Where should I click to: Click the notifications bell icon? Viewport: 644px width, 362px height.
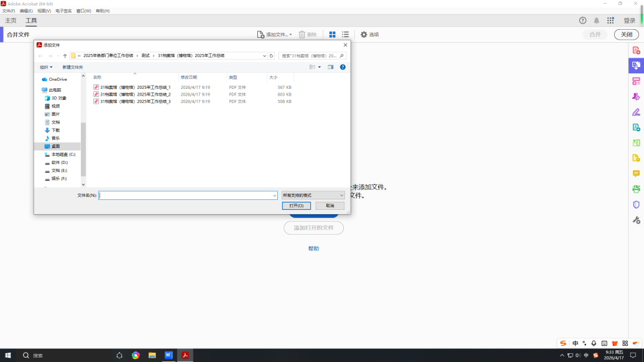pyautogui.click(x=597, y=20)
